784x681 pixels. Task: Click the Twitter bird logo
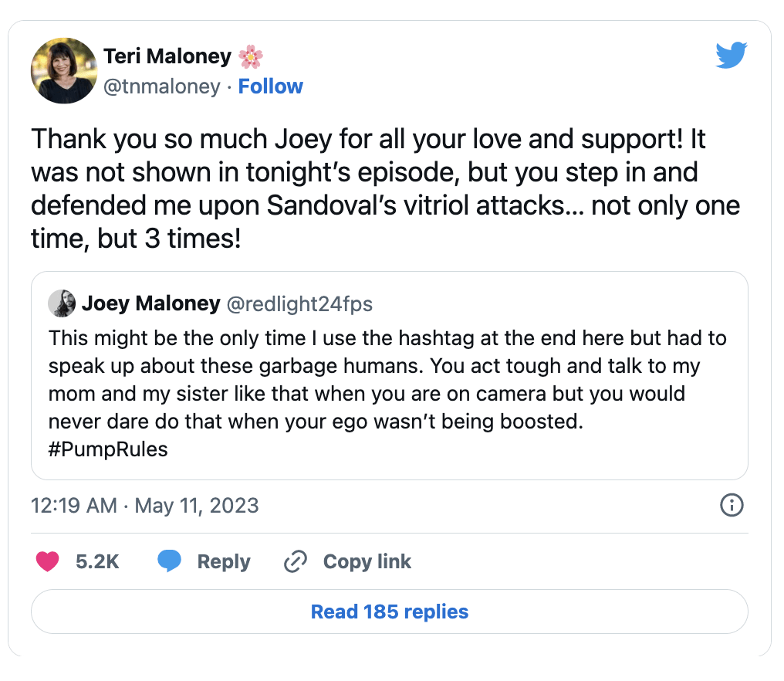731,56
